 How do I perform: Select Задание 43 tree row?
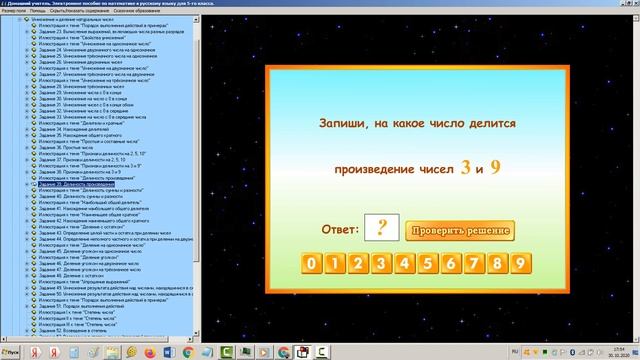coord(105,233)
